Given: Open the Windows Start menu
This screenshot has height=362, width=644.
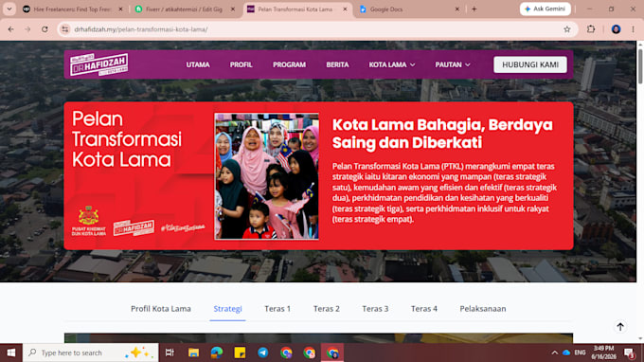Looking at the screenshot, I should pyautogui.click(x=11, y=353).
